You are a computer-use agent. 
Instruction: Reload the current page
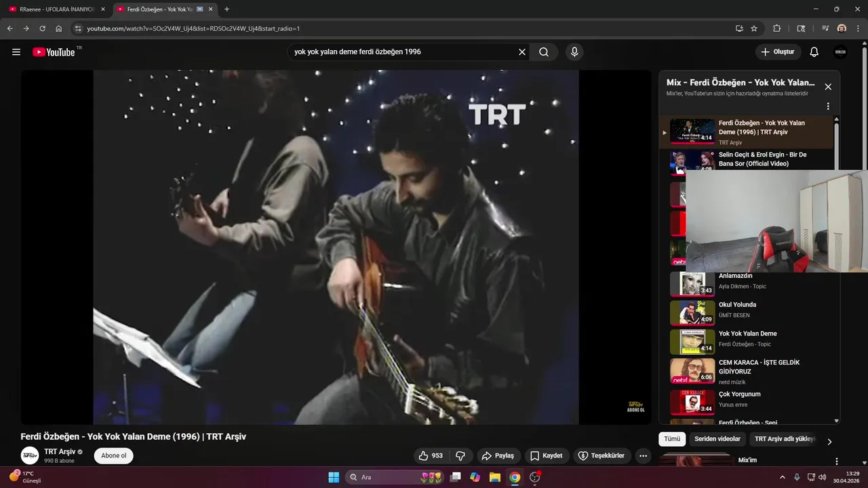pyautogui.click(x=42, y=28)
